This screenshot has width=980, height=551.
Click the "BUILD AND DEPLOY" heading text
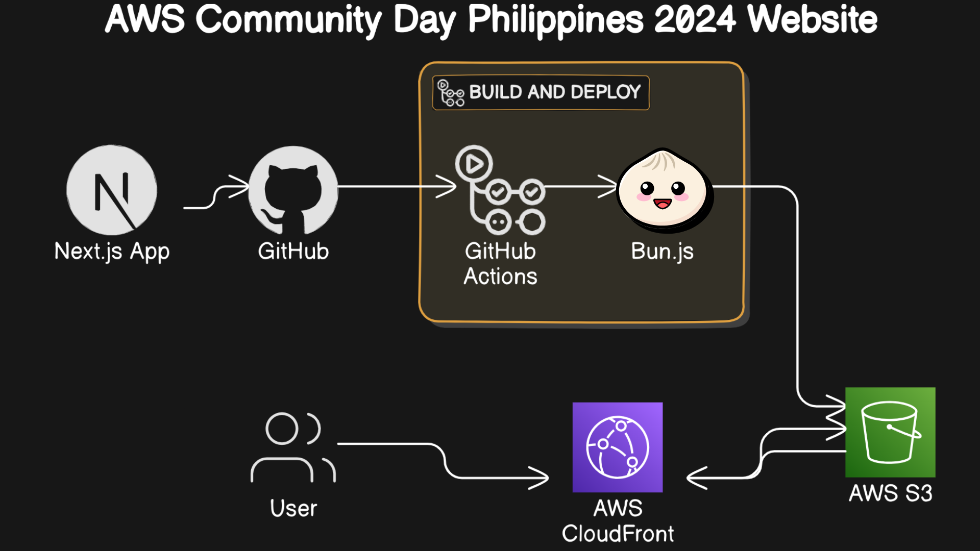point(555,92)
